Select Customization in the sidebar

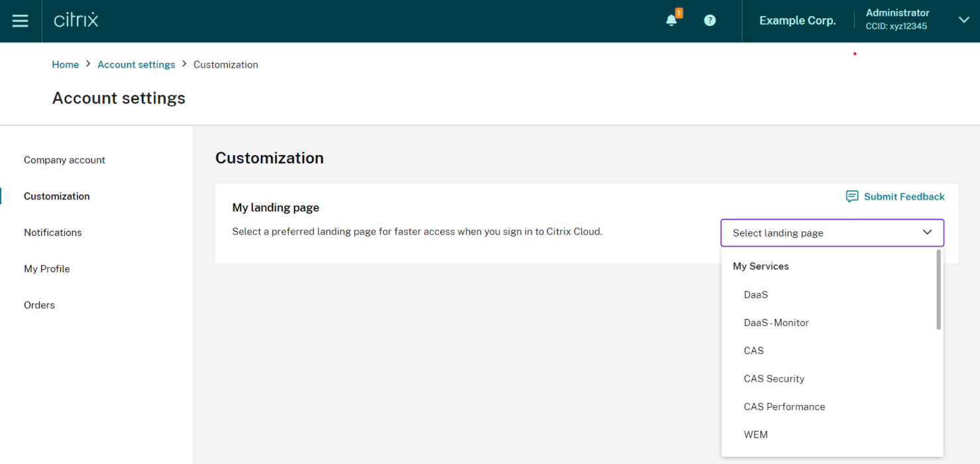(57, 196)
